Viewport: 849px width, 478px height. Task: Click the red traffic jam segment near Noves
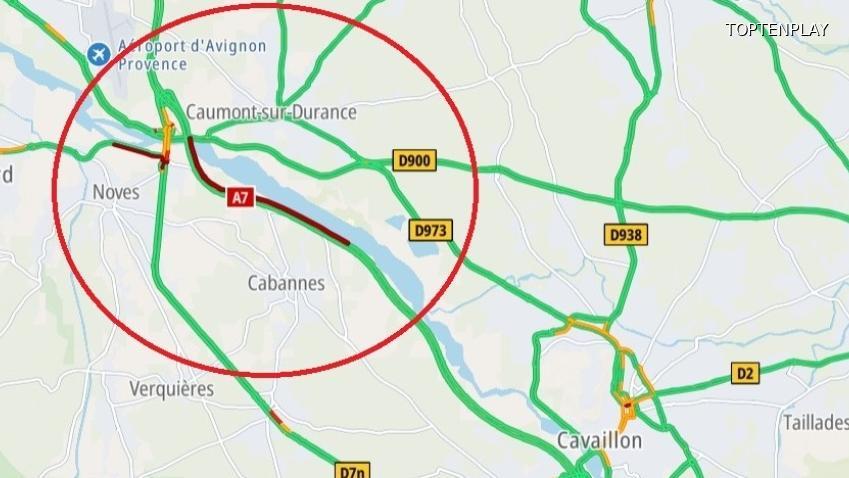[x=138, y=152]
